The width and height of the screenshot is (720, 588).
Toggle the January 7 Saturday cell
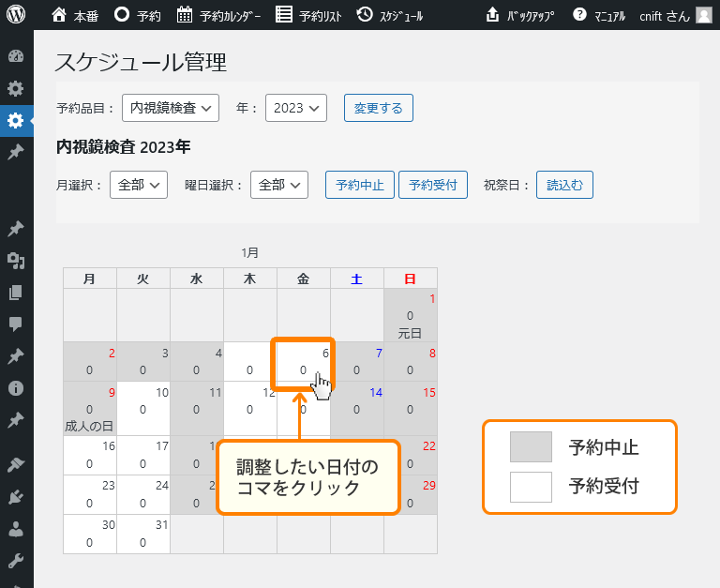tap(357, 362)
